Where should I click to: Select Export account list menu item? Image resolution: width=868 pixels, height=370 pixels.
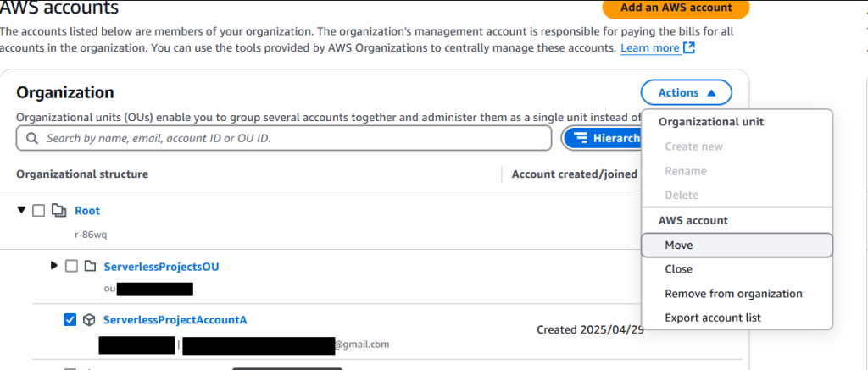point(737,318)
